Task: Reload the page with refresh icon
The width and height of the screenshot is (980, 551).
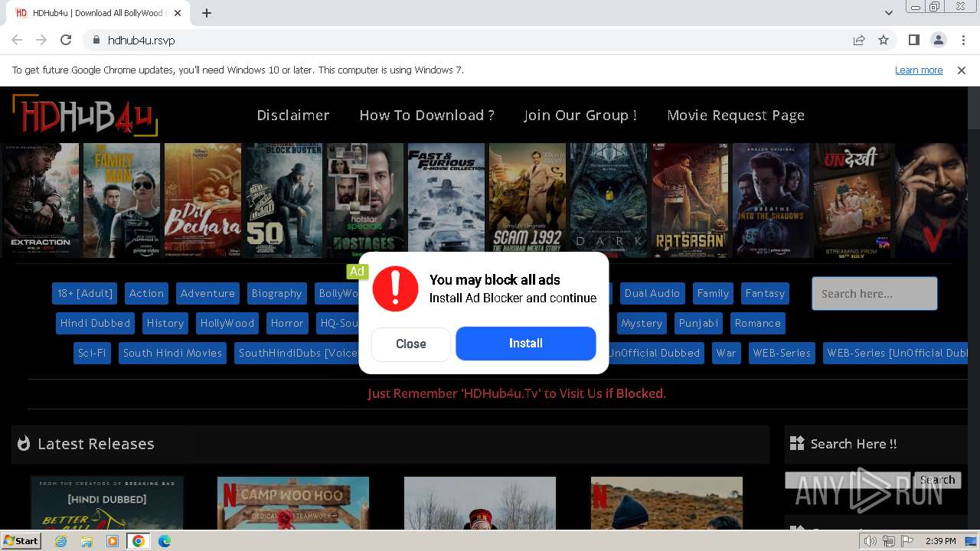Action: 66,40
